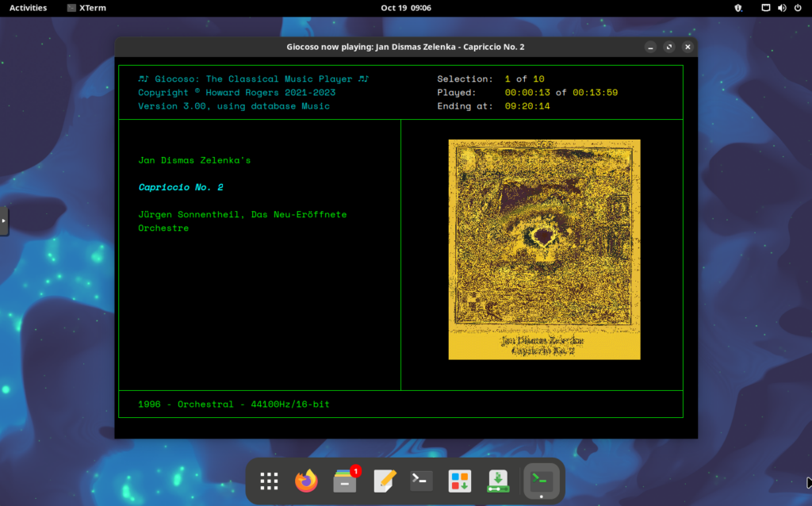The height and width of the screenshot is (506, 812).
Task: Maximize the Giocoso window
Action: (x=669, y=47)
